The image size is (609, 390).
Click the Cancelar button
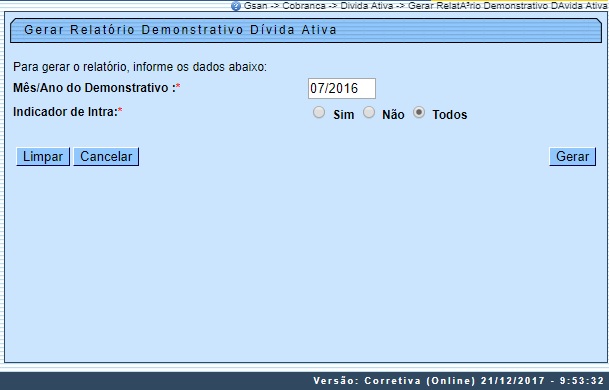[106, 157]
